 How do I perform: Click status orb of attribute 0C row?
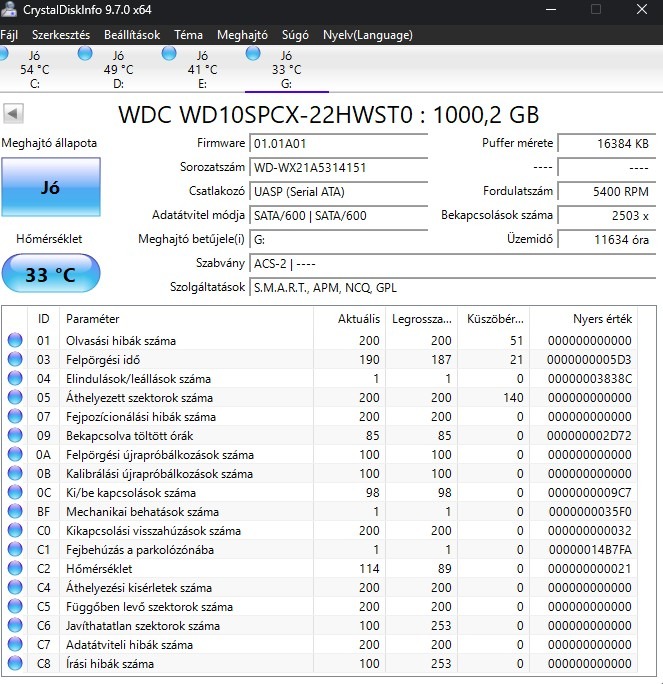pyautogui.click(x=15, y=492)
